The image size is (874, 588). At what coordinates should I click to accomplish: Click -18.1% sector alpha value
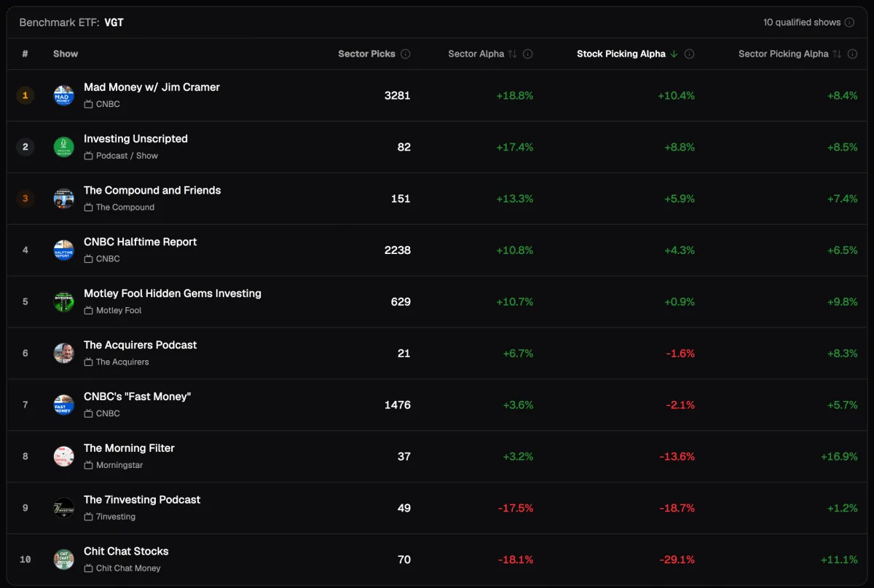tap(516, 560)
